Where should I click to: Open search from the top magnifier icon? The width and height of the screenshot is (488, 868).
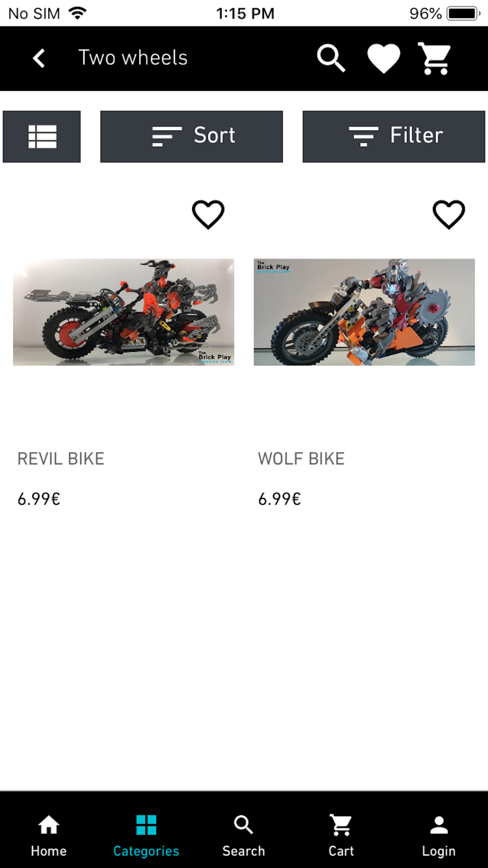click(331, 58)
